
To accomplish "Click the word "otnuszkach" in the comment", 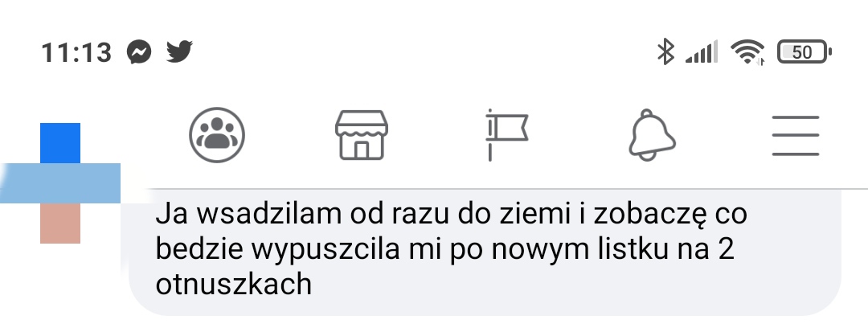I will 234,284.
